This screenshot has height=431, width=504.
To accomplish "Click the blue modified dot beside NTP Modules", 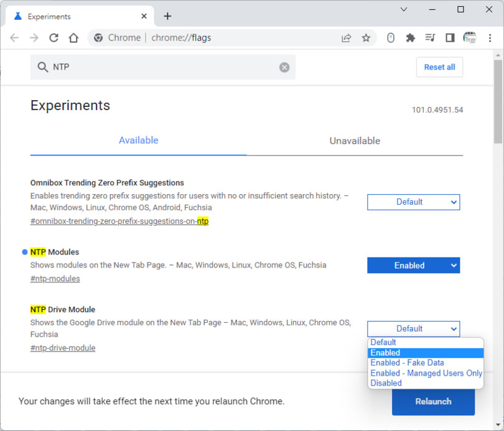I will point(24,252).
